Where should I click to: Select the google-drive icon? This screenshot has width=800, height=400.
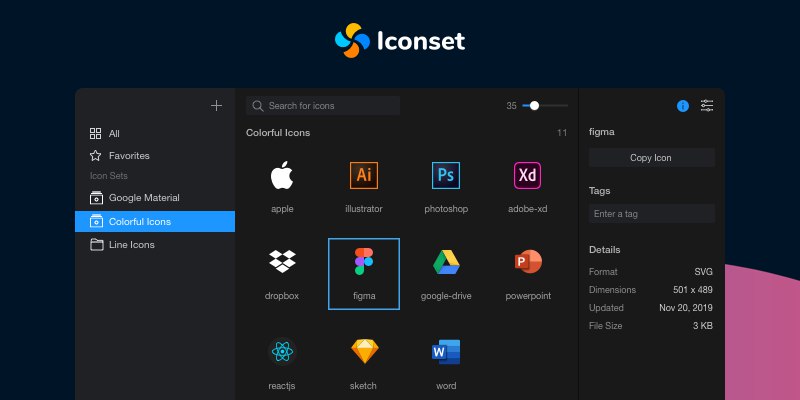tap(446, 262)
